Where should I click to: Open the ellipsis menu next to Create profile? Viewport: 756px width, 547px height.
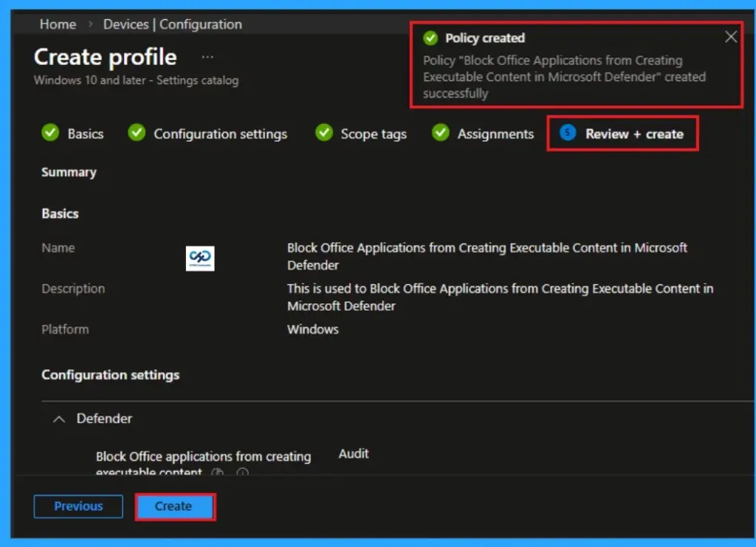[x=207, y=55]
